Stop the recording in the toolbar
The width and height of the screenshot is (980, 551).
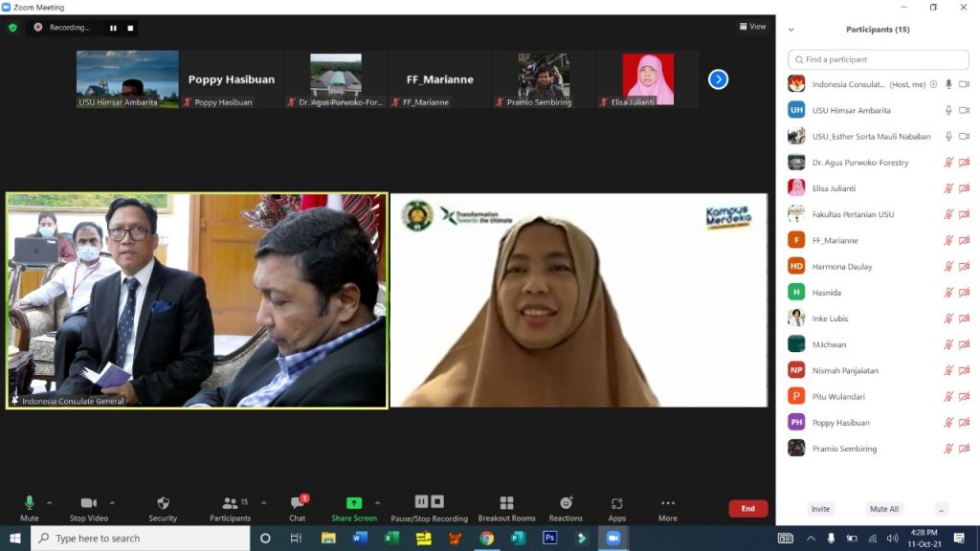click(x=437, y=501)
